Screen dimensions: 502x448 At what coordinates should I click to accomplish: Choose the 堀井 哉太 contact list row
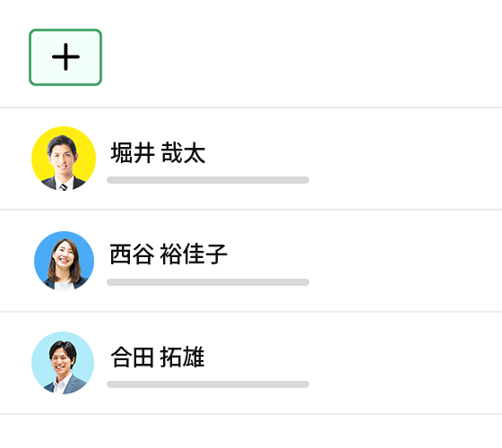click(x=251, y=159)
